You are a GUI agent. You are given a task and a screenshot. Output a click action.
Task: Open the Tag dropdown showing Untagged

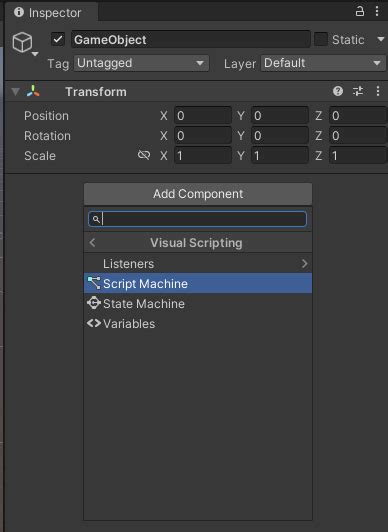[x=141, y=63]
